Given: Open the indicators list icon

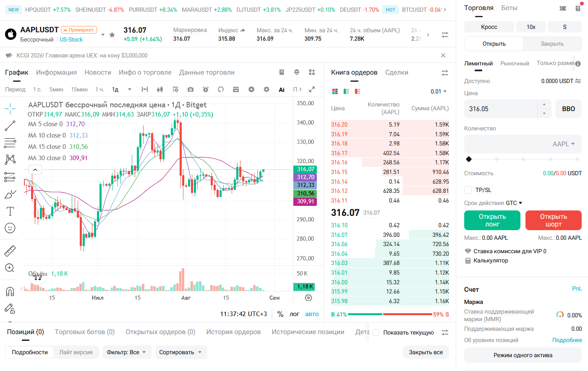Looking at the screenshot, I should 175,89.
